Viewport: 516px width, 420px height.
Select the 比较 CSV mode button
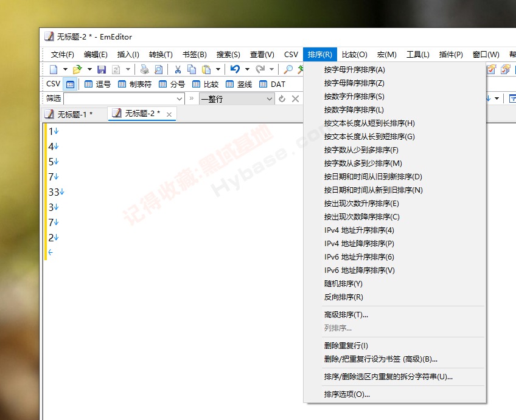coord(205,84)
